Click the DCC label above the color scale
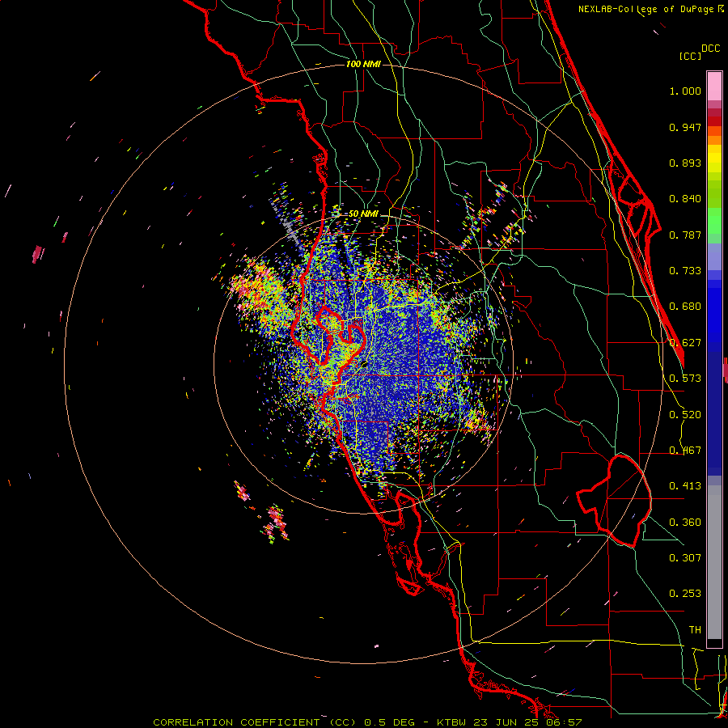The image size is (728, 728). click(711, 49)
